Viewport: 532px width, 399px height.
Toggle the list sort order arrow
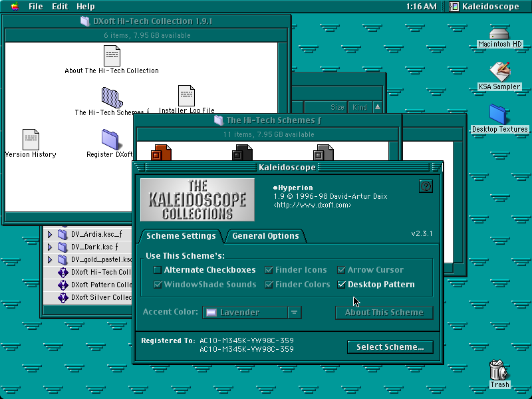click(x=377, y=108)
